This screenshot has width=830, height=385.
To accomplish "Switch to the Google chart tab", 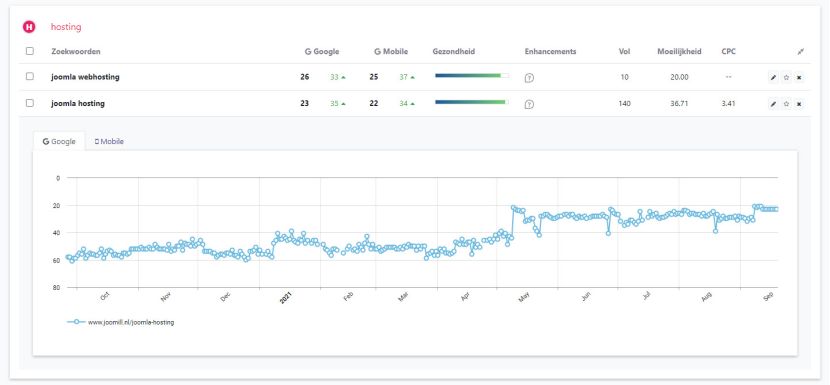I will pos(59,141).
